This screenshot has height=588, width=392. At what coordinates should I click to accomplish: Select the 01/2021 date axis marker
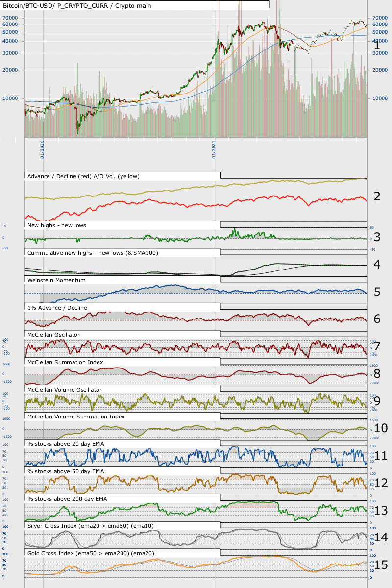(x=214, y=149)
